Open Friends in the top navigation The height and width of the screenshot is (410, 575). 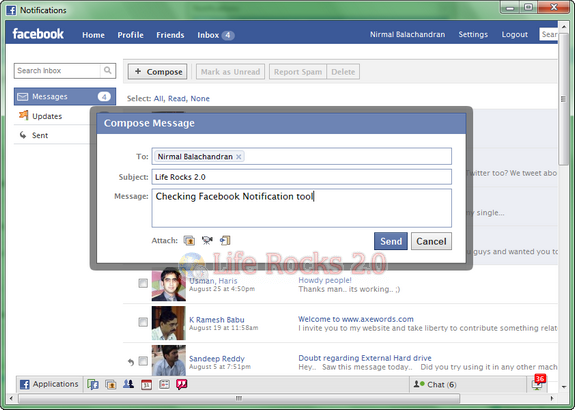point(170,35)
